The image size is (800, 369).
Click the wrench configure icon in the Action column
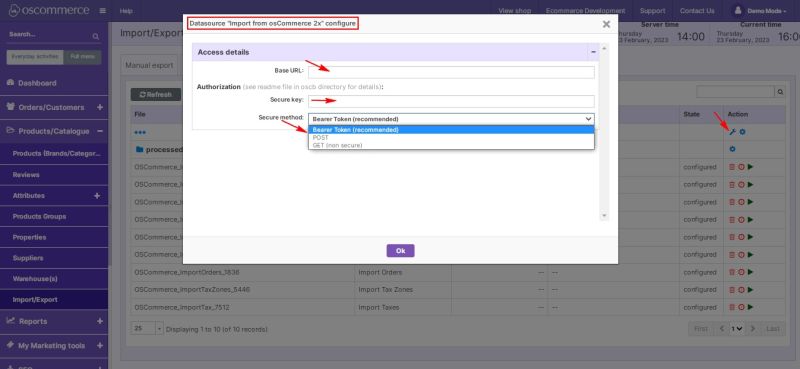point(733,132)
